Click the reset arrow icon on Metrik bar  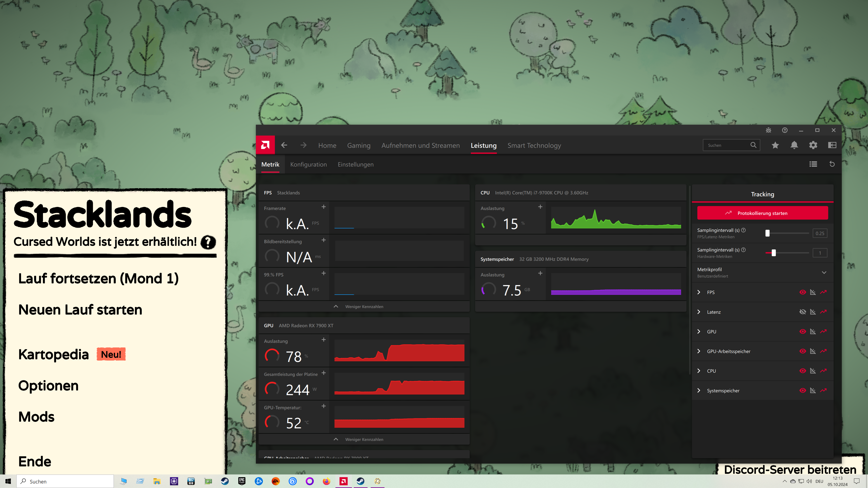(832, 164)
